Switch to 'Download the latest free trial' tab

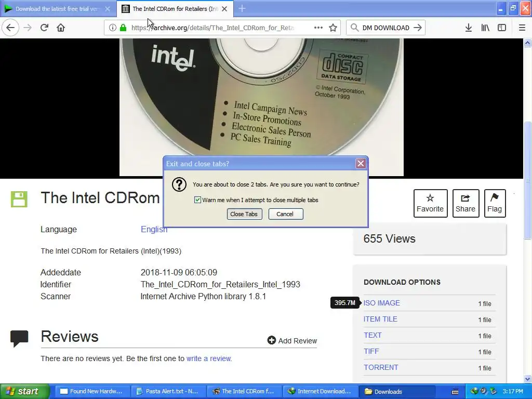57,9
